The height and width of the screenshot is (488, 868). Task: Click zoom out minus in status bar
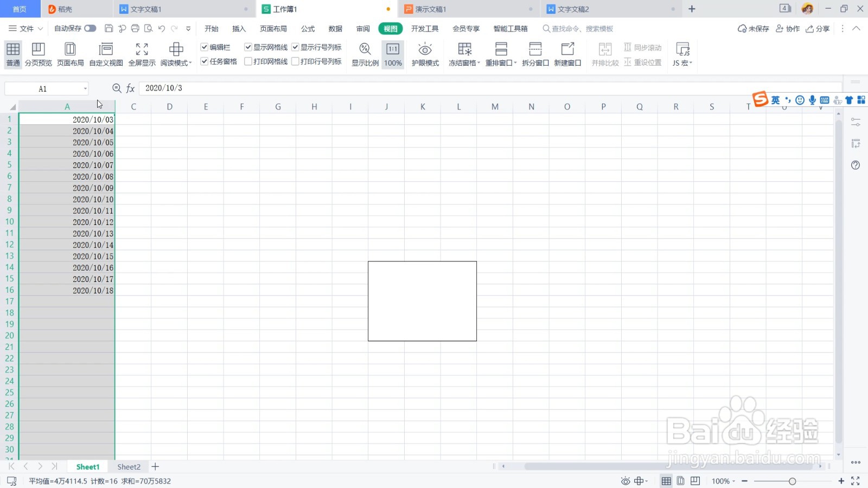745,481
